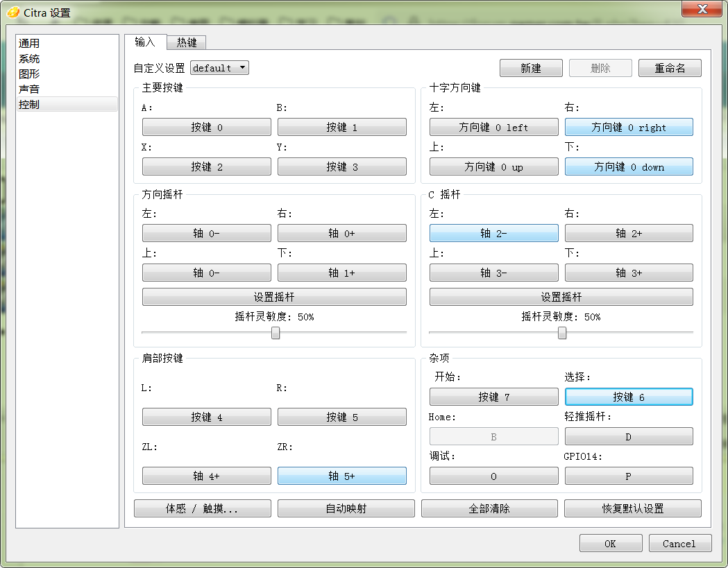The width and height of the screenshot is (728, 568).
Task: Adjust the 方向摇杆 sensitivity slider handle
Action: point(276,333)
